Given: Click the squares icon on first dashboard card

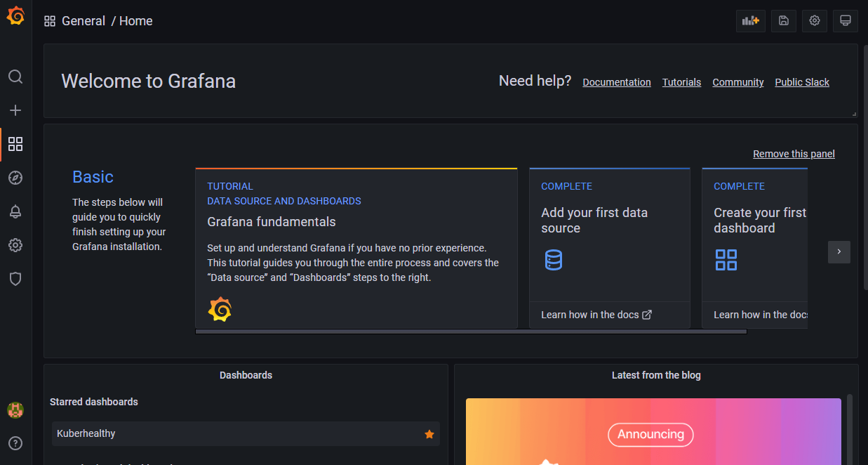Looking at the screenshot, I should click(x=726, y=260).
